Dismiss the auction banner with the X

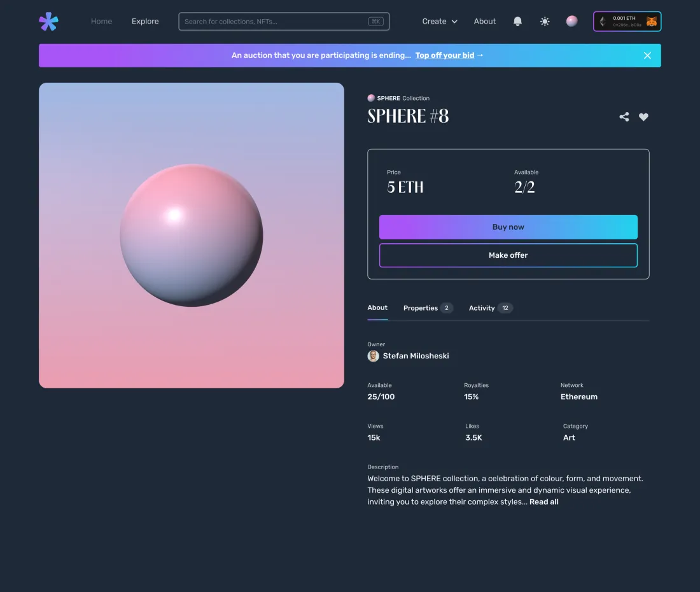coord(647,55)
